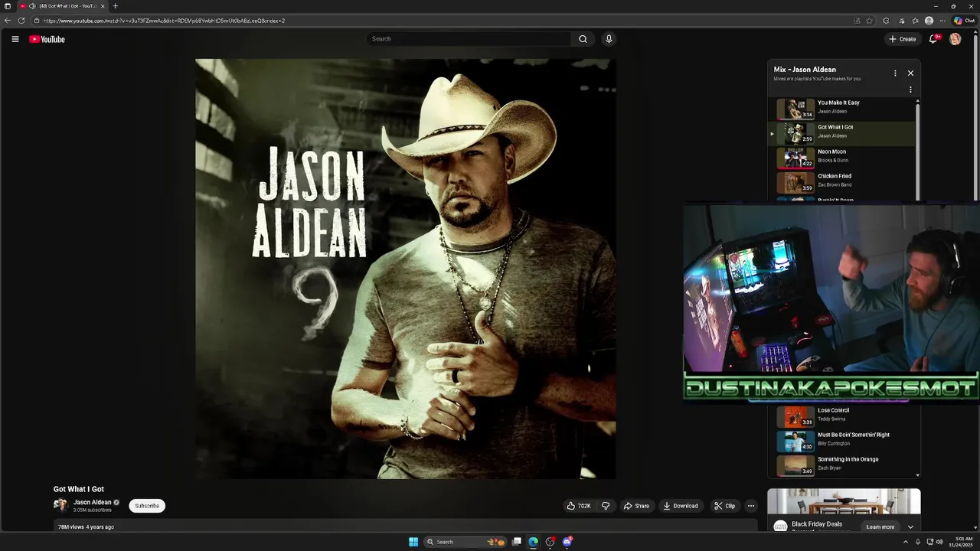Dislike the video with thumbs down
980x551 pixels.
pos(606,506)
